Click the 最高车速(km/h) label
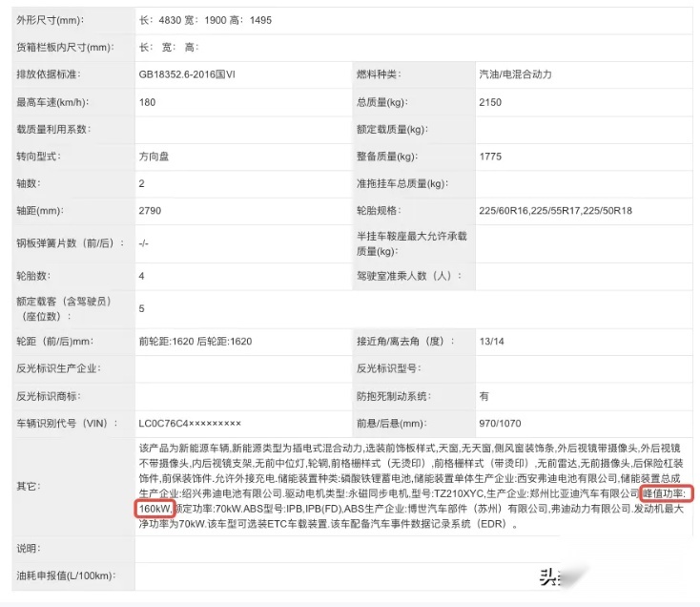The width and height of the screenshot is (700, 607). [x=52, y=102]
